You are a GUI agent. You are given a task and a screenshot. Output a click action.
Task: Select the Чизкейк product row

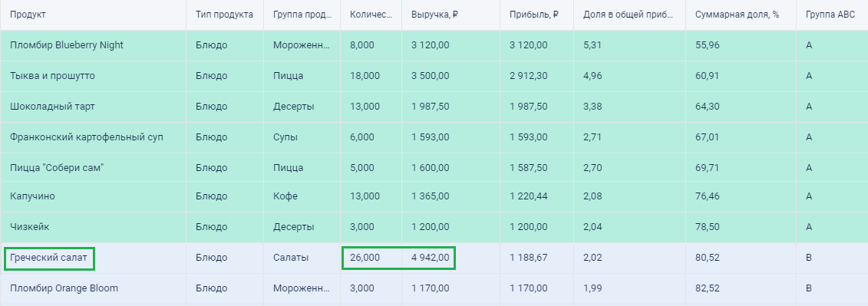click(x=434, y=227)
